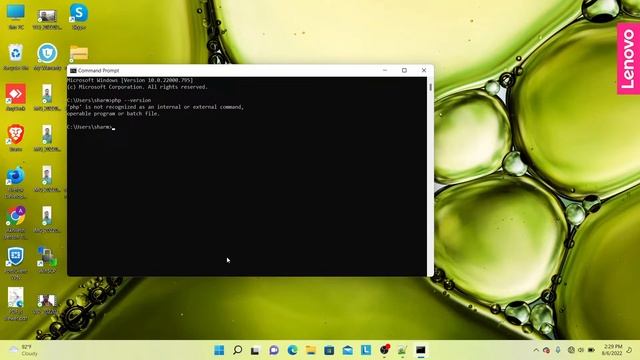Click the '(c) Microsoft Corporation. All rights reserved.' line
This screenshot has height=360, width=640.
tap(138, 87)
